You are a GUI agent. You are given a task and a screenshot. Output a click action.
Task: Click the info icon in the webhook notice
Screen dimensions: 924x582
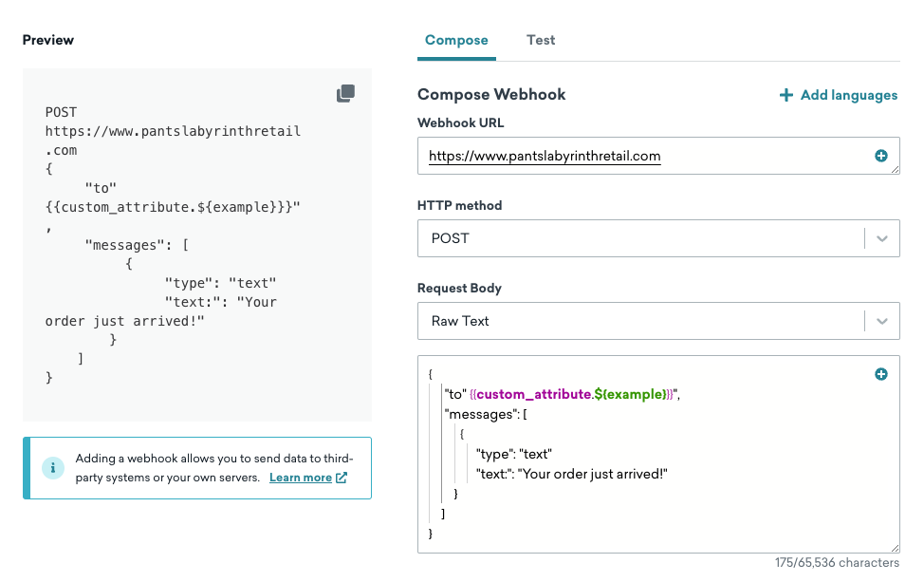(53, 468)
